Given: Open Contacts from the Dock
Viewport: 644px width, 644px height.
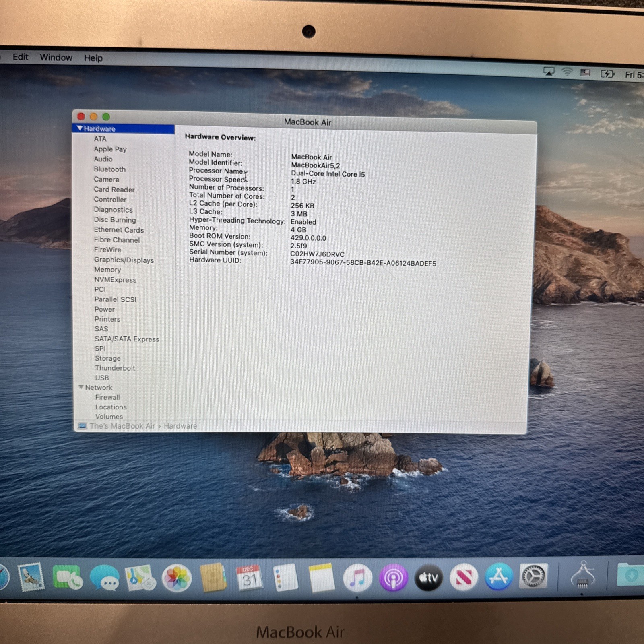Looking at the screenshot, I should [x=213, y=578].
